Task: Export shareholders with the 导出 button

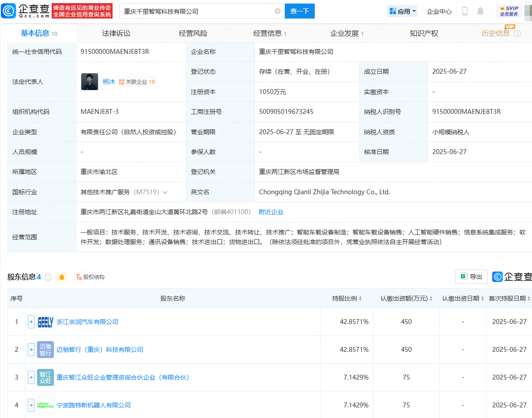Action: 472,277
